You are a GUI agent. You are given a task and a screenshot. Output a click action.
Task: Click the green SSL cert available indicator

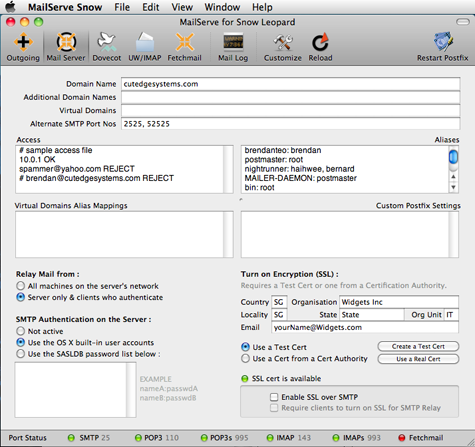click(245, 379)
